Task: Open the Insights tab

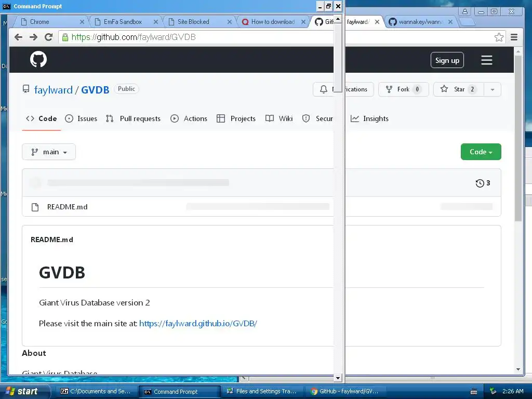Action: pos(369,119)
